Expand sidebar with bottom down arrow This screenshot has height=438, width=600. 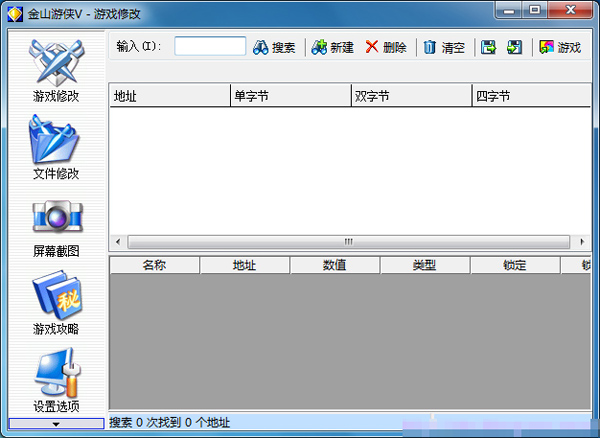[55, 424]
